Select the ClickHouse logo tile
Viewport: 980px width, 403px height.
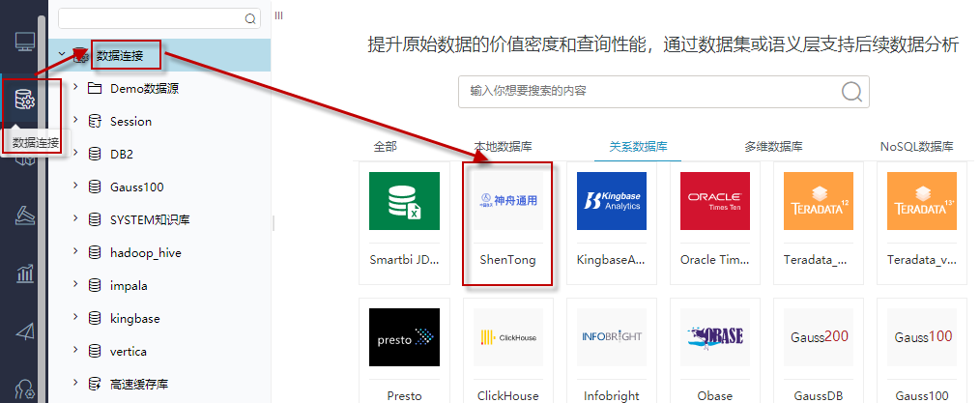pyautogui.click(x=508, y=337)
